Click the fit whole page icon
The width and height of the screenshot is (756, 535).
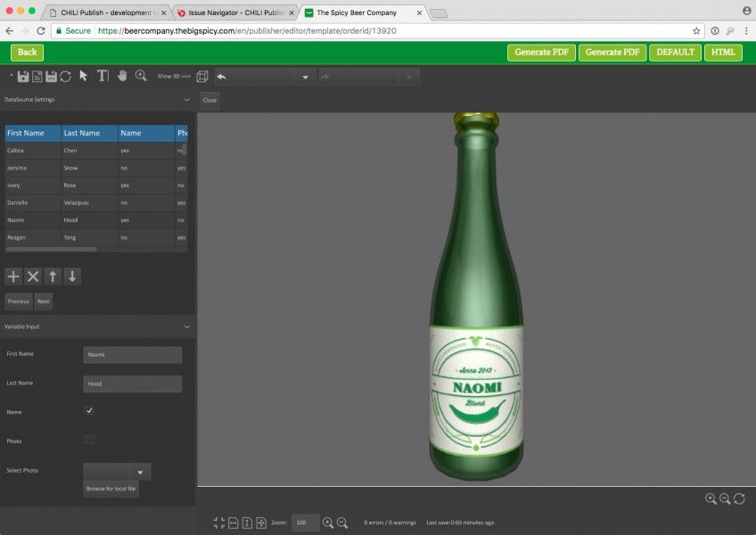pos(261,523)
